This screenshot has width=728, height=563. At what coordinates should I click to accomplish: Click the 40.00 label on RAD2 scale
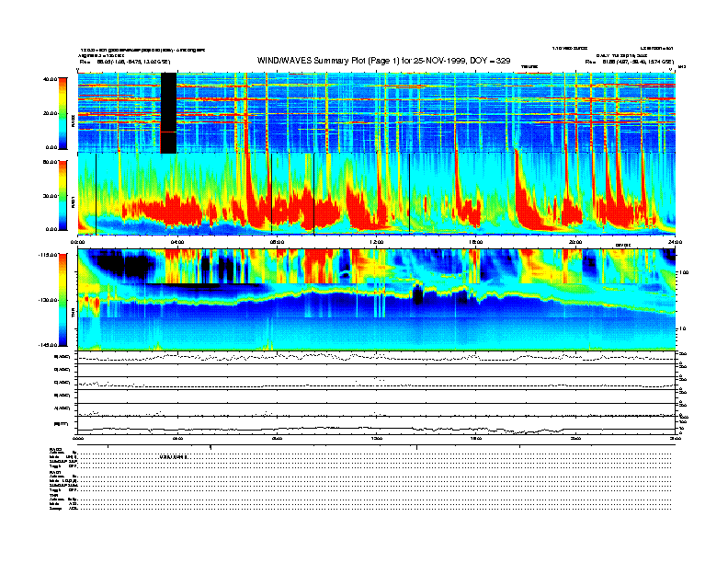[x=51, y=79]
